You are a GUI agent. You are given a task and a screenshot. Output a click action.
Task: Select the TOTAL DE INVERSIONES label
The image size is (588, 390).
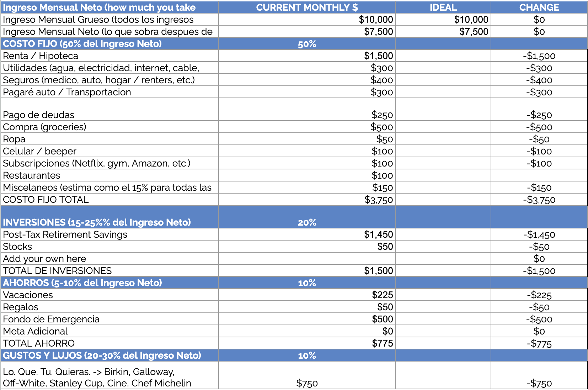click(x=57, y=271)
